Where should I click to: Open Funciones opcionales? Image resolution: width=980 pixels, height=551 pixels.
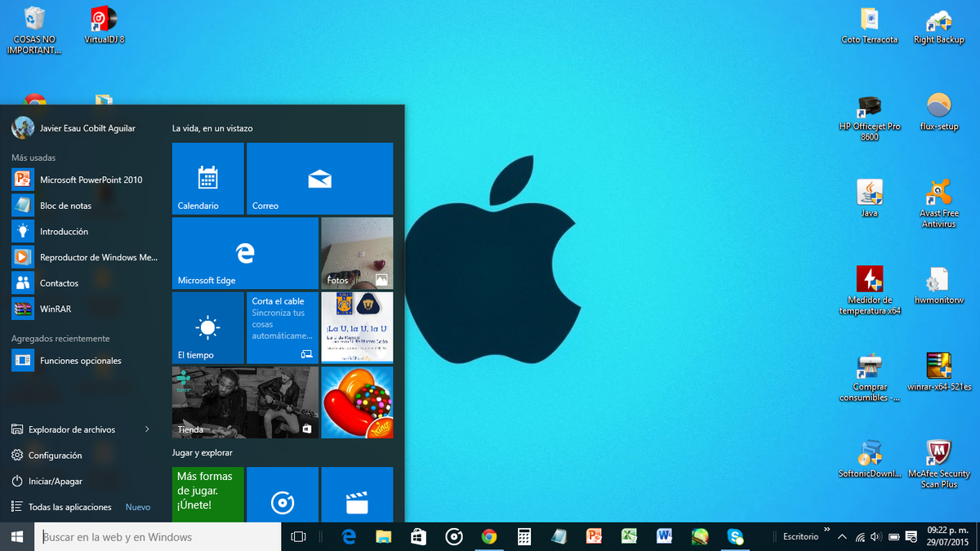(85, 361)
